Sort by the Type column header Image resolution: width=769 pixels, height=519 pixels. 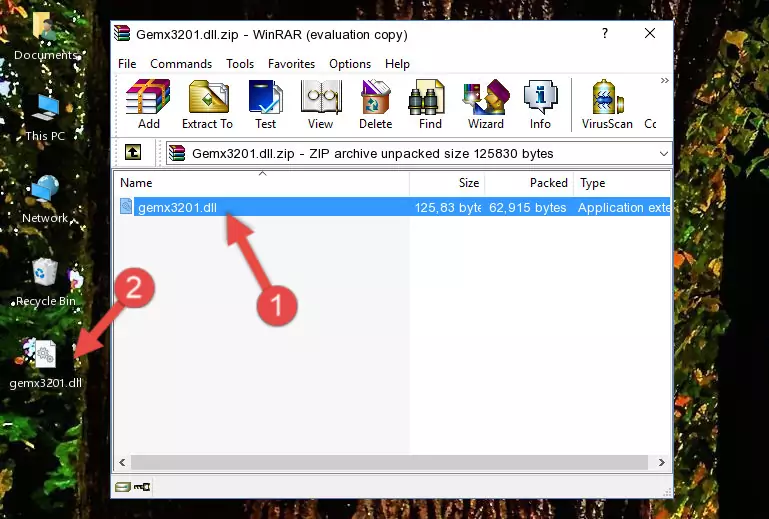pos(622,183)
